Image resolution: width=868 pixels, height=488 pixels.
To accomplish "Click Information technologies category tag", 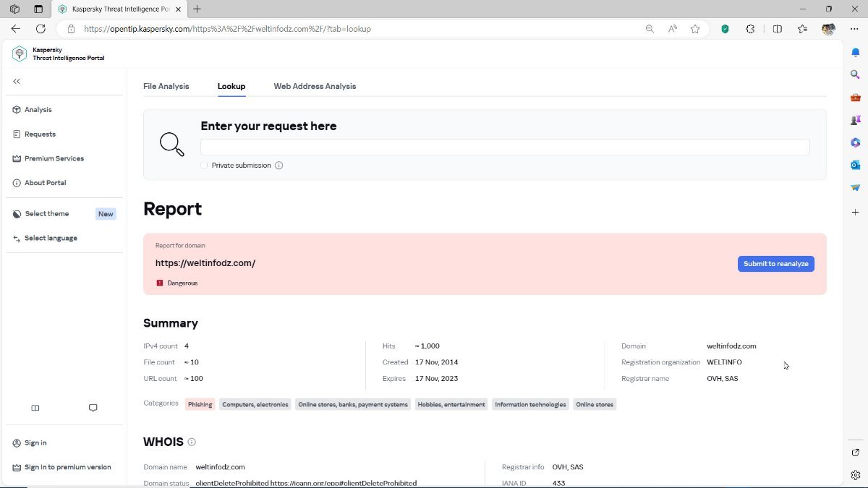I will pyautogui.click(x=530, y=404).
